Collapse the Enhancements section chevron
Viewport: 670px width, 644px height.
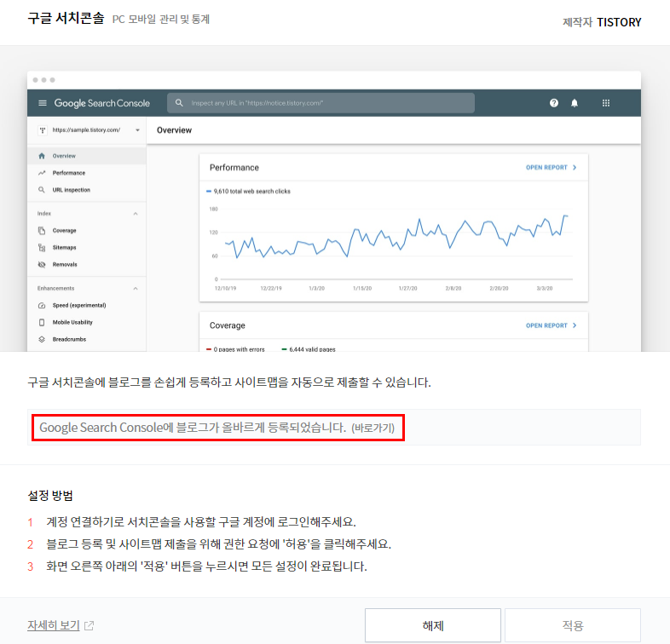pyautogui.click(x=136, y=289)
